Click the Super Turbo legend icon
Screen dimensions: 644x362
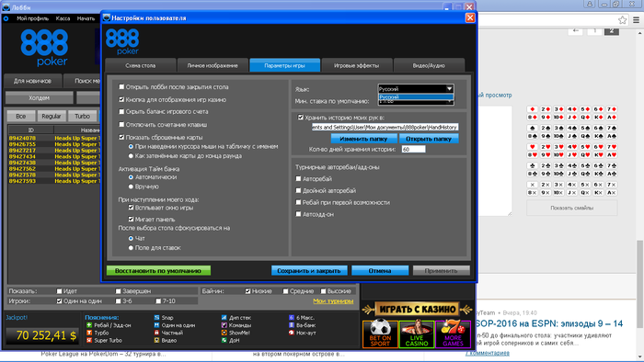(x=89, y=340)
